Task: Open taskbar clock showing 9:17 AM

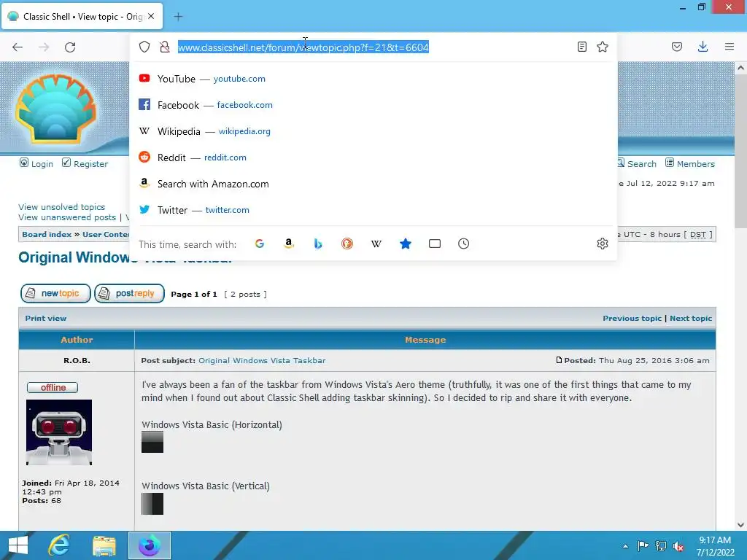Action: (715, 546)
